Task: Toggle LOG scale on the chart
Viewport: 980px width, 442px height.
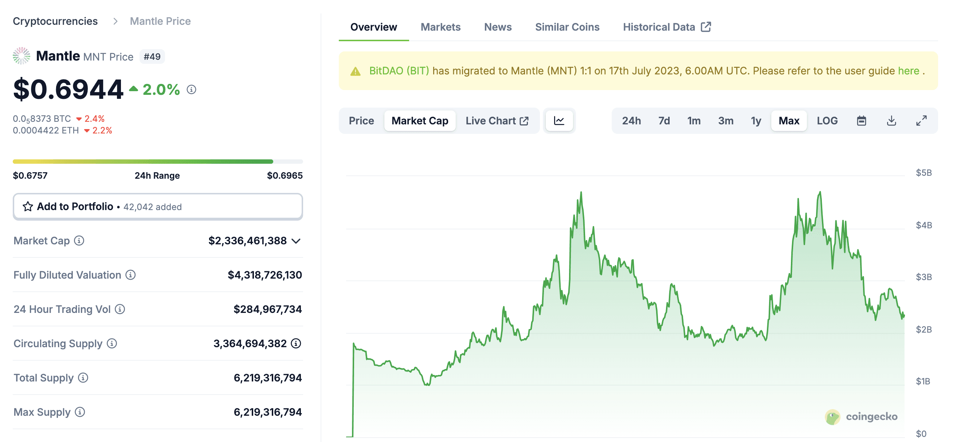Action: pos(827,121)
